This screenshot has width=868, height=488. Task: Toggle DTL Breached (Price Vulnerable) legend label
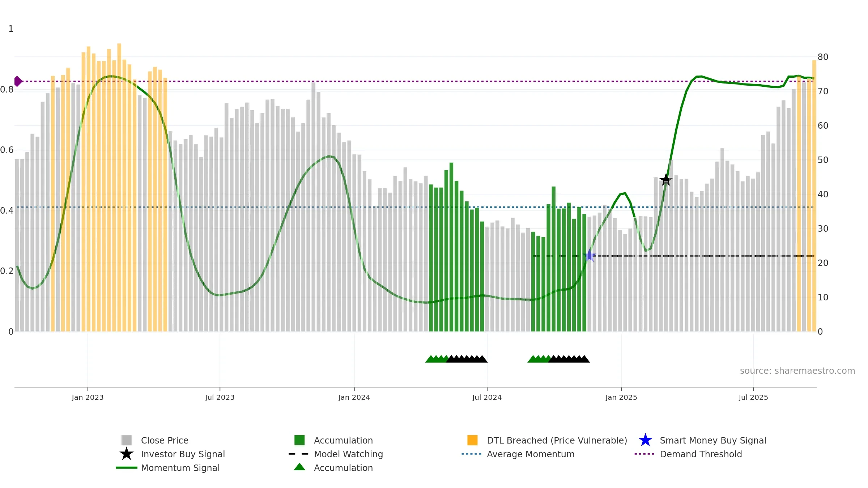point(557,440)
